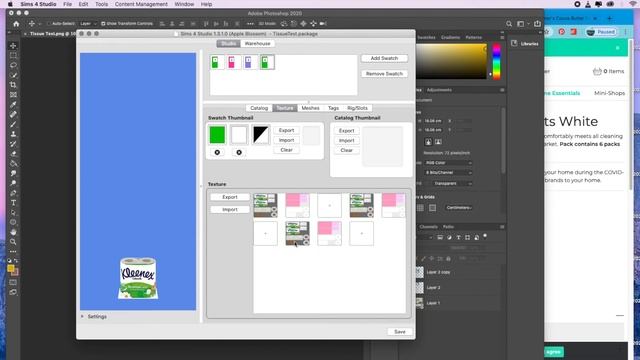The height and width of the screenshot is (360, 640).
Task: Select the Rectangular Marquee tool
Action: tap(13, 56)
